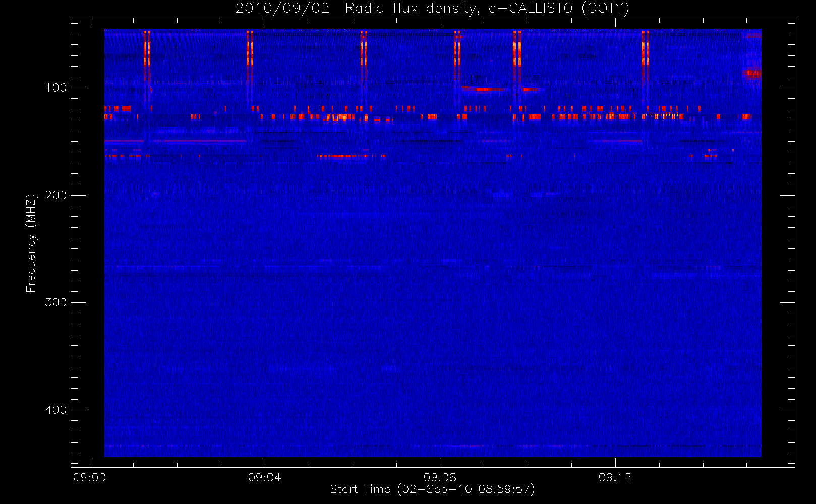Screen dimensions: 816x504
Task: Click the 09:00 time tick label
Action: (x=90, y=477)
